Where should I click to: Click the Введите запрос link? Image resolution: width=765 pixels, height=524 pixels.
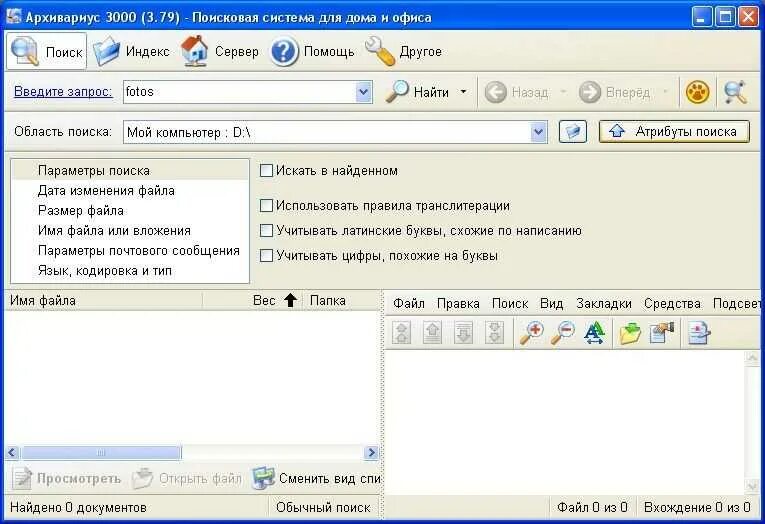(x=63, y=92)
